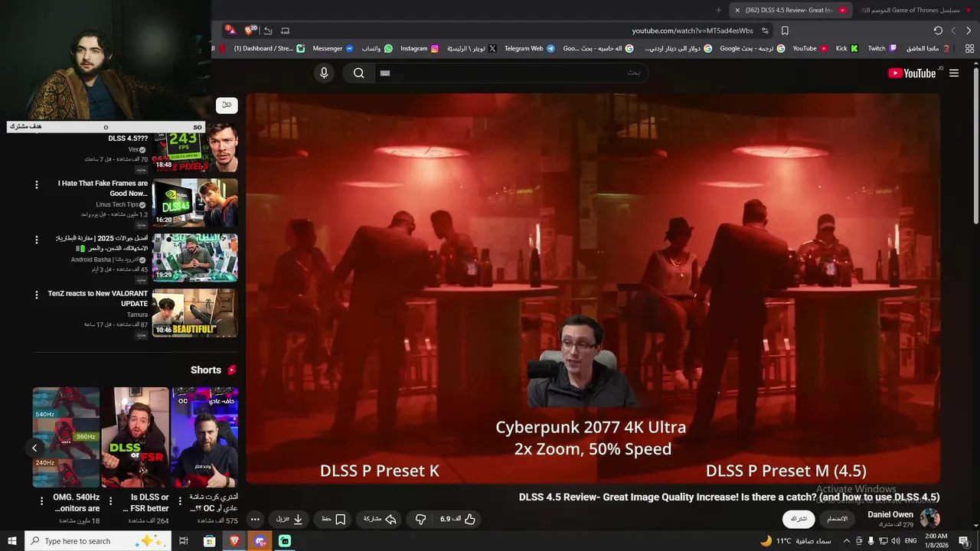Click the sidebar panel icon in browser toolbar
The height and width of the screenshot is (551, 980).
[285, 31]
